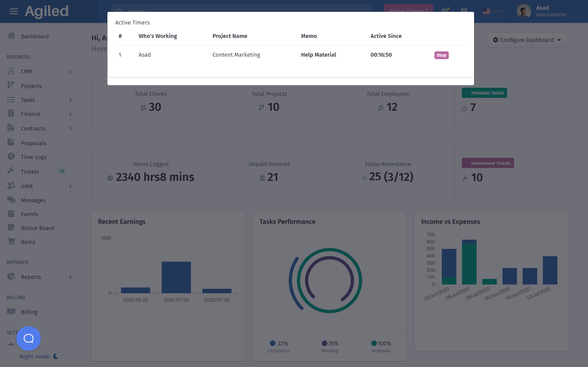The image size is (588, 367).
Task: Click the Active Timers button
Action: [408, 8]
